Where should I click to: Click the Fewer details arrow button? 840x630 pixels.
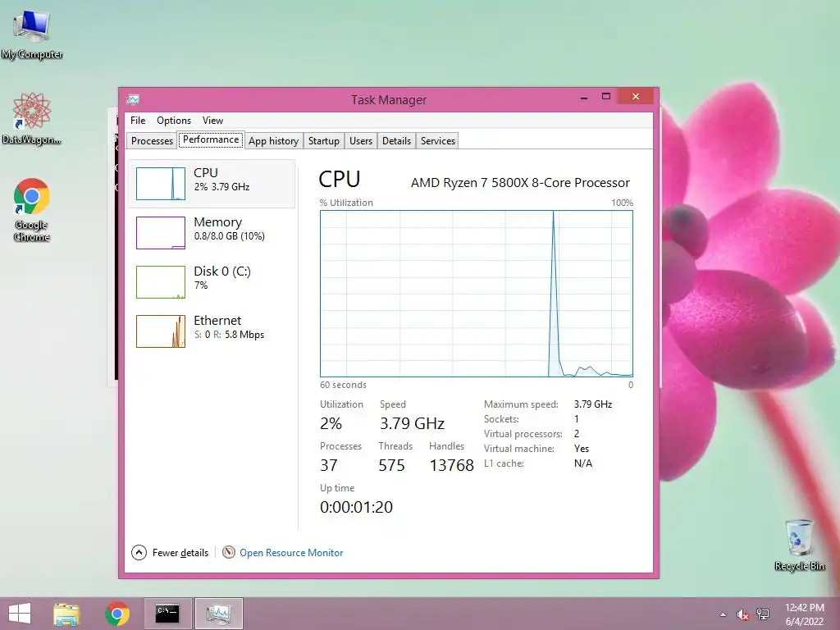[x=139, y=552]
